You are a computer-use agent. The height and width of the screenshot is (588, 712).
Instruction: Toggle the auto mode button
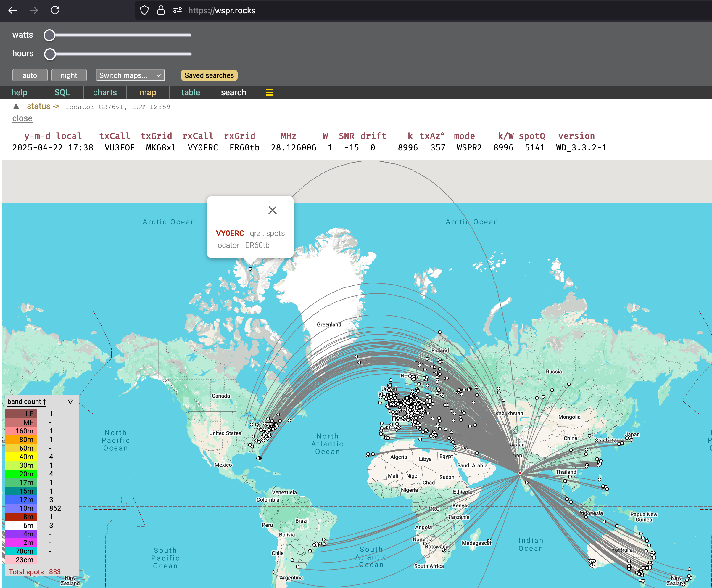(x=30, y=75)
